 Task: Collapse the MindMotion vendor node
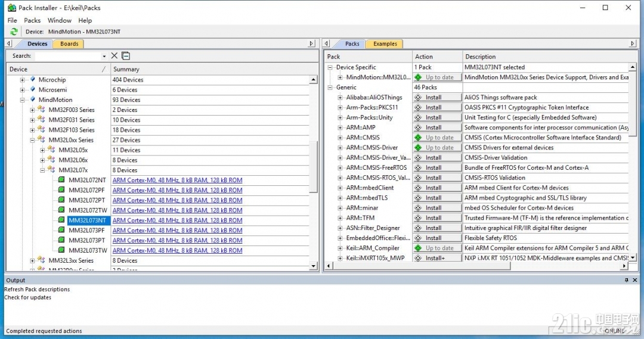[x=23, y=99]
